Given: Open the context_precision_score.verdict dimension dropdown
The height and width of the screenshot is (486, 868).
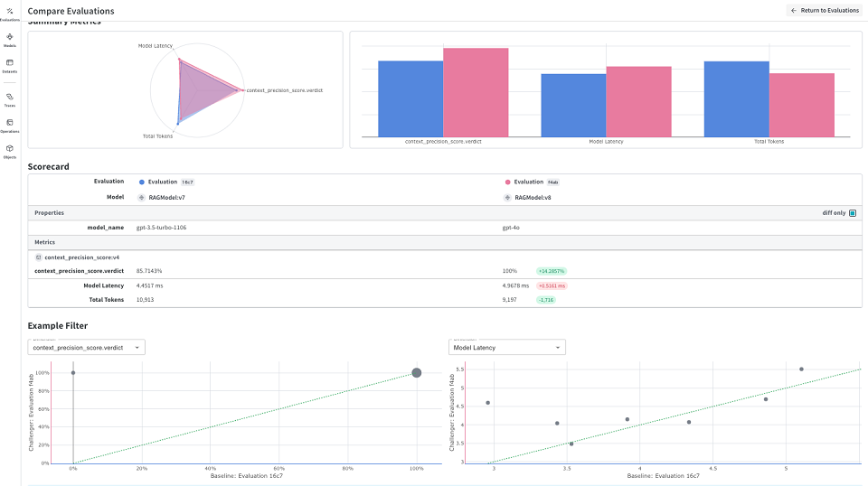Looking at the screenshot, I should [87, 347].
